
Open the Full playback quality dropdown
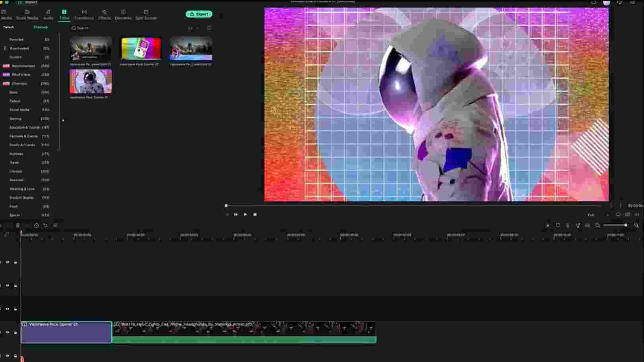click(598, 215)
